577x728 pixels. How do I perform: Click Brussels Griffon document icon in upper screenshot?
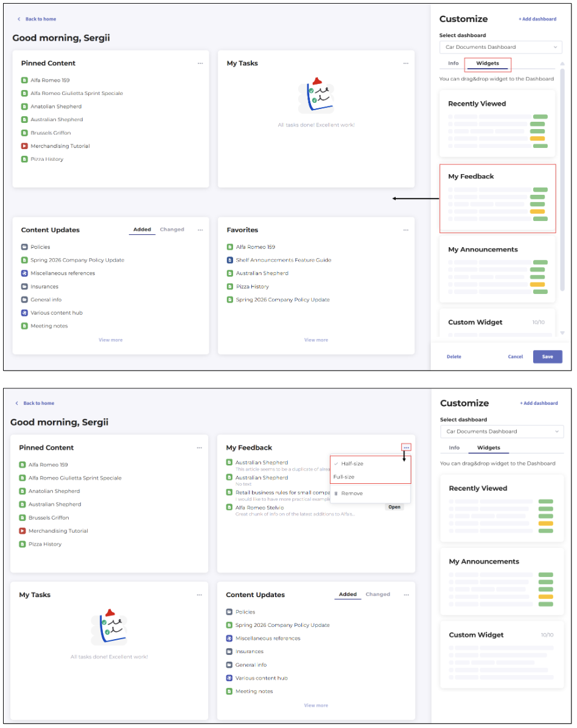pyautogui.click(x=24, y=133)
